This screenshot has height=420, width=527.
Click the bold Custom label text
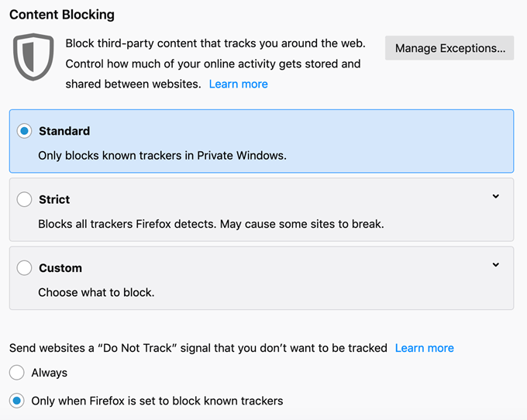tap(60, 268)
